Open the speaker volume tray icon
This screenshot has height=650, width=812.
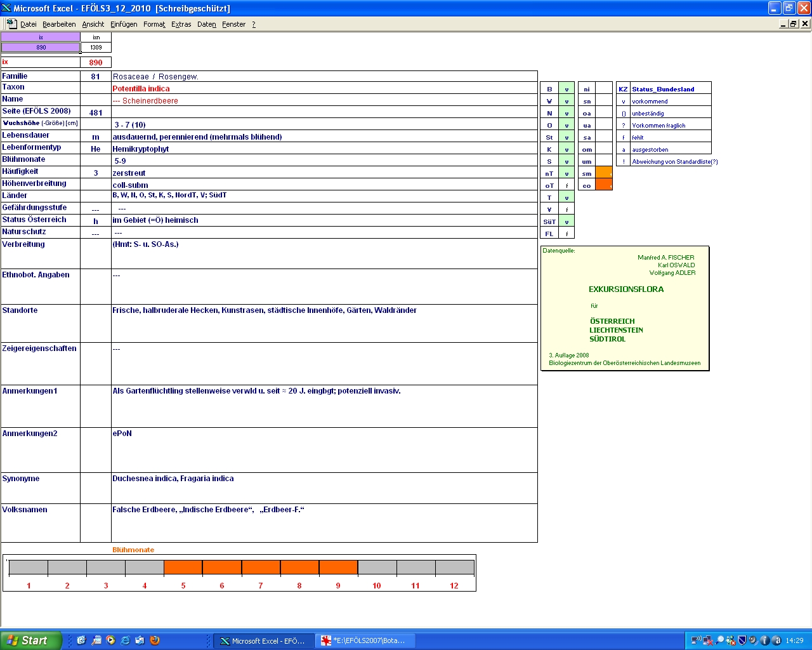coord(753,640)
